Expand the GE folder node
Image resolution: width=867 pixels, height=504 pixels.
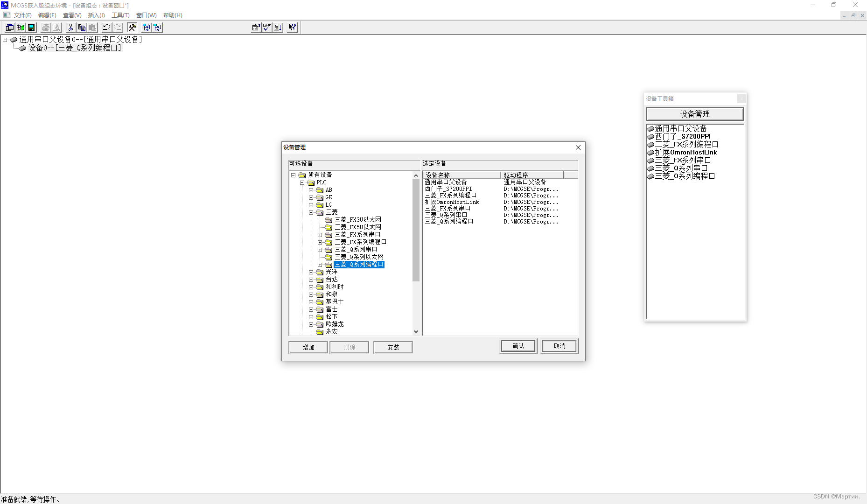(x=311, y=197)
